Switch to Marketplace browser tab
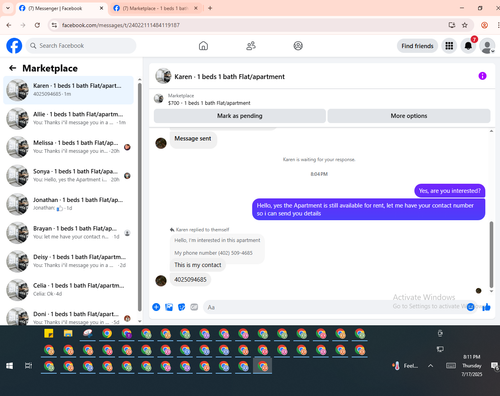The height and width of the screenshot is (396, 500). pos(155,8)
